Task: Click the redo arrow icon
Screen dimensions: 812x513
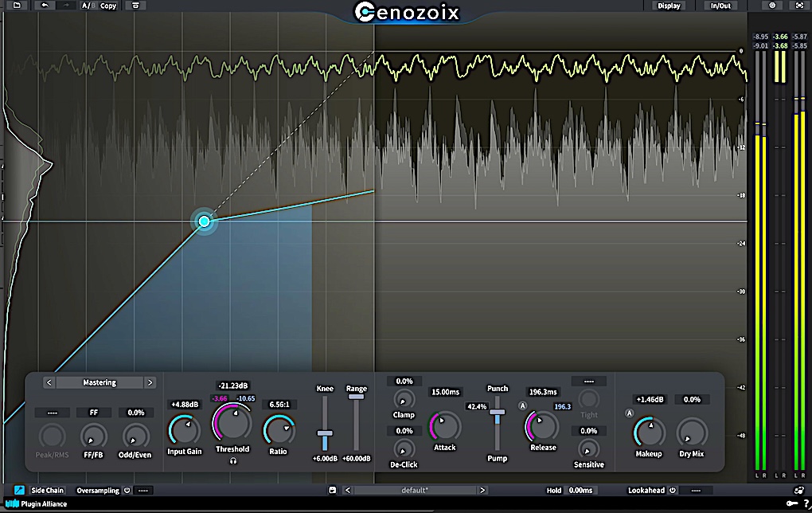Action: pyautogui.click(x=68, y=5)
